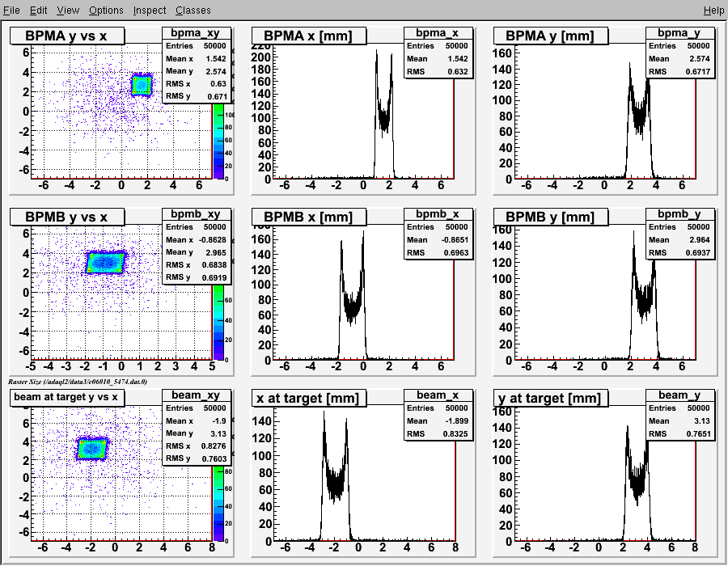Click RMS x 0.8276 in beam_xy stats
Viewport: 728px width, 566px height.
click(x=197, y=446)
